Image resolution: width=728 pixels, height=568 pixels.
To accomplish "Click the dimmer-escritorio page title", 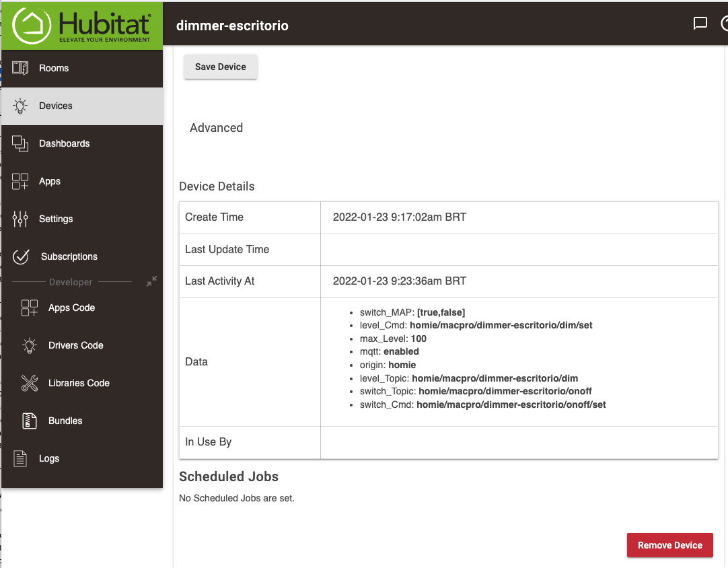I will 232,26.
